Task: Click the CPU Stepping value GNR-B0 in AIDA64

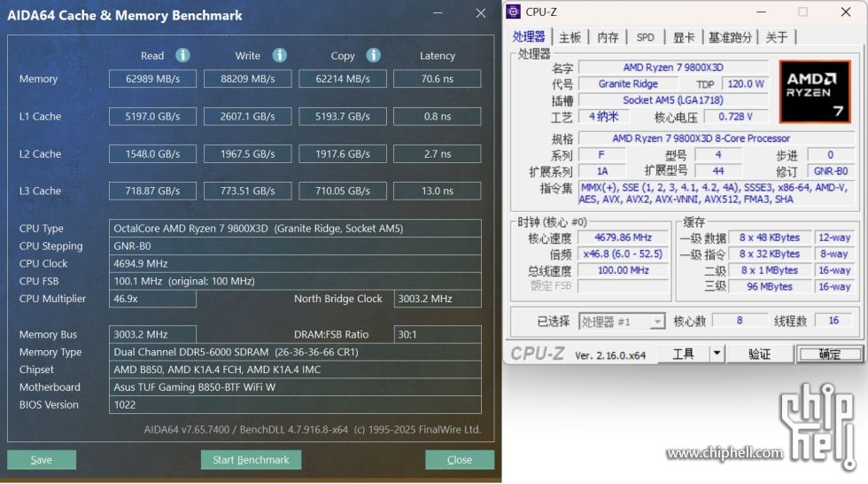Action: click(295, 246)
